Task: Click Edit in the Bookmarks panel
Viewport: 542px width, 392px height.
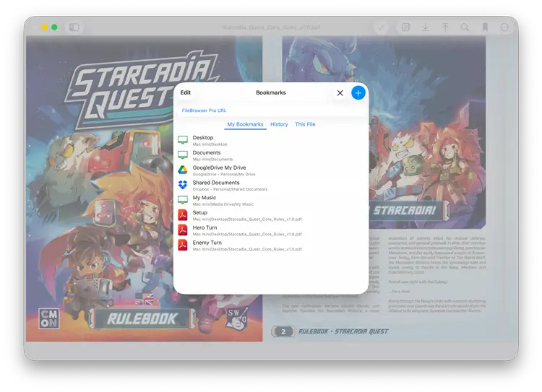Action: [186, 93]
